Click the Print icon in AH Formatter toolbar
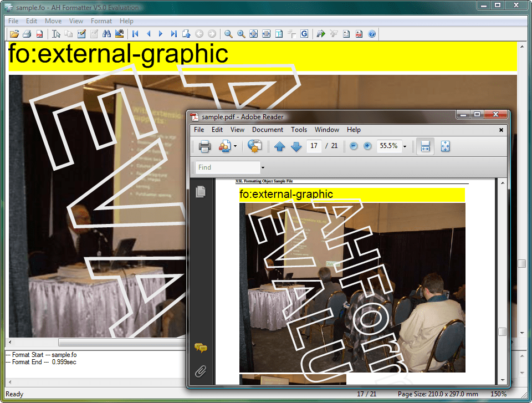 click(x=27, y=34)
